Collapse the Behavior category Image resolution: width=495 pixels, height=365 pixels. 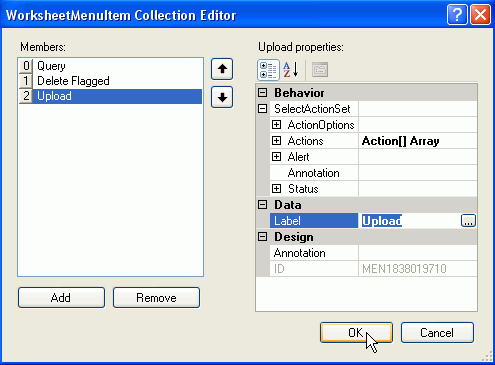pyautogui.click(x=263, y=93)
